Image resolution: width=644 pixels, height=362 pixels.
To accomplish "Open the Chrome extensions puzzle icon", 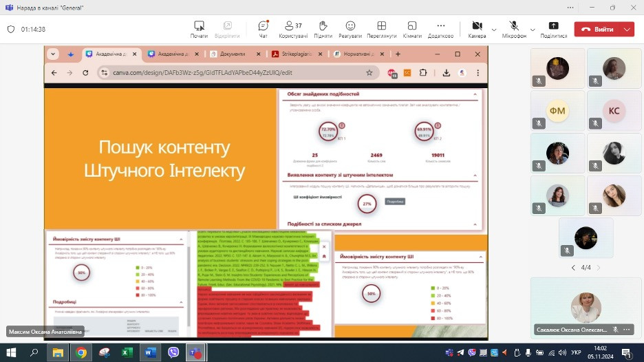I will [x=423, y=73].
